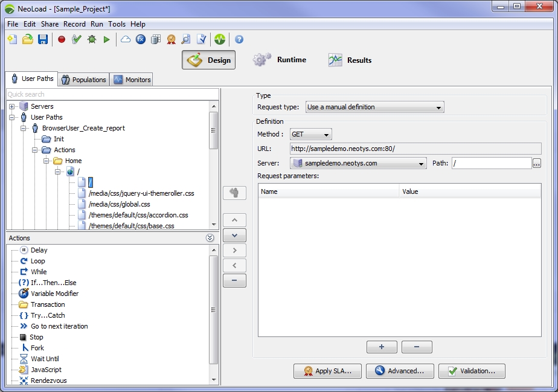Click the red Record toolbar icon

(62, 39)
